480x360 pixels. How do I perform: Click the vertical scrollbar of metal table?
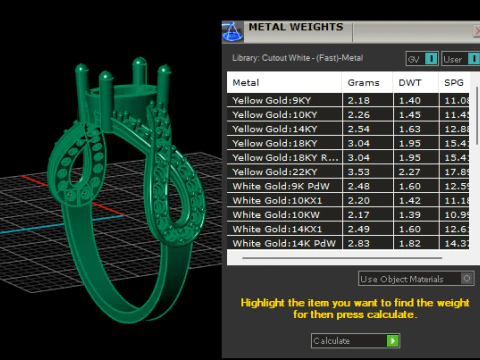tap(477, 115)
